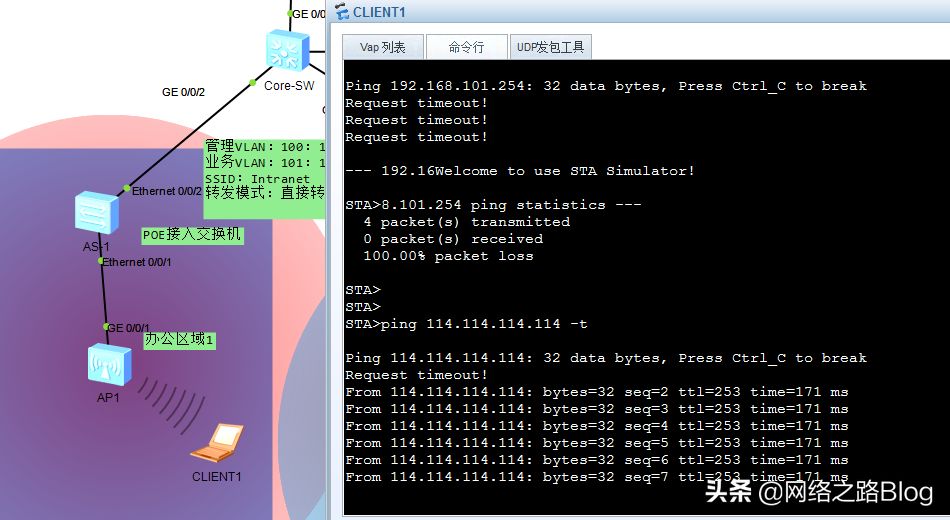
Task: Click green port dot at Ethernet 0/0/2
Action: (127, 188)
